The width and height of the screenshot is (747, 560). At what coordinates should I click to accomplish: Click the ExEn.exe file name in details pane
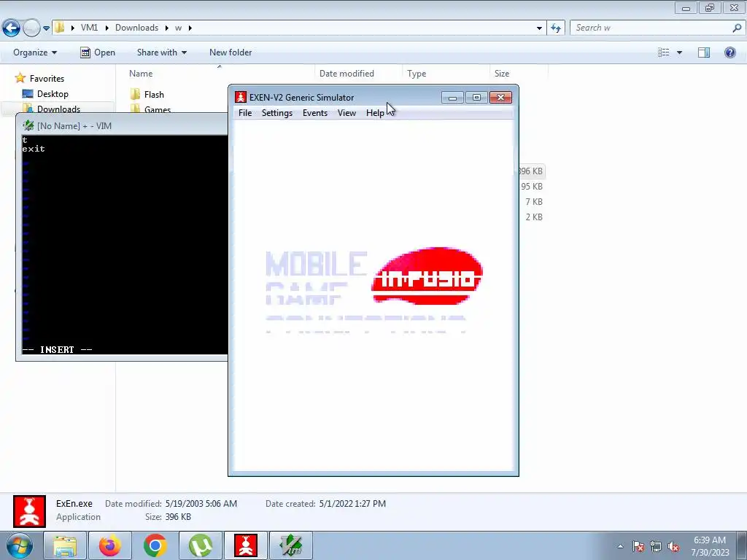(x=74, y=503)
